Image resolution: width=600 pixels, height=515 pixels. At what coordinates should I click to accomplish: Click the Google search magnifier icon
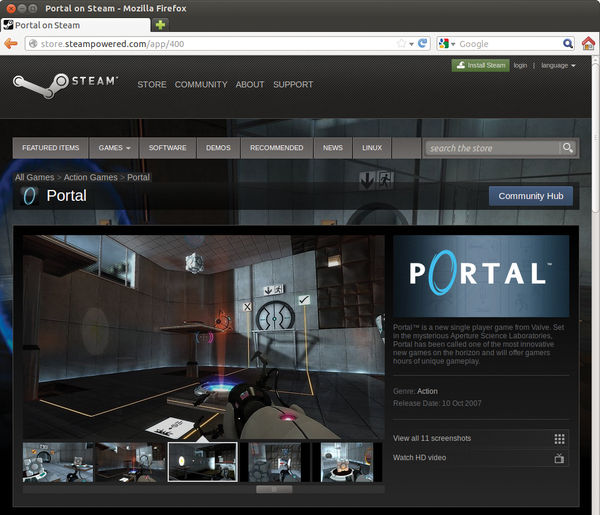[x=567, y=44]
